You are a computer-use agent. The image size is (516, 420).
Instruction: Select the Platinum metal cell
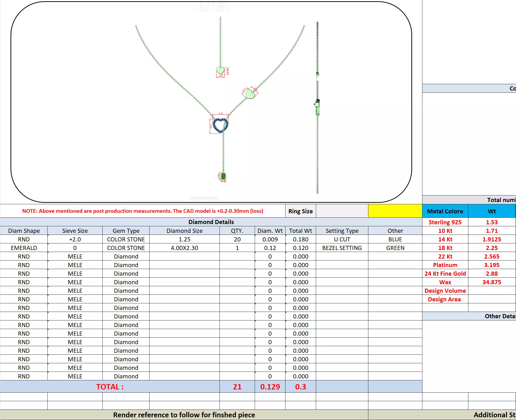(445, 265)
